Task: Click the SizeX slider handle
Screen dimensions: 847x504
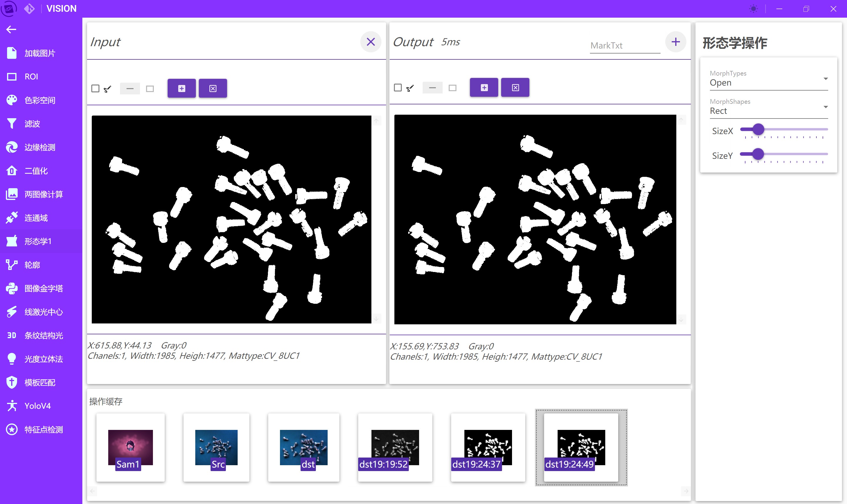Action: (x=758, y=129)
